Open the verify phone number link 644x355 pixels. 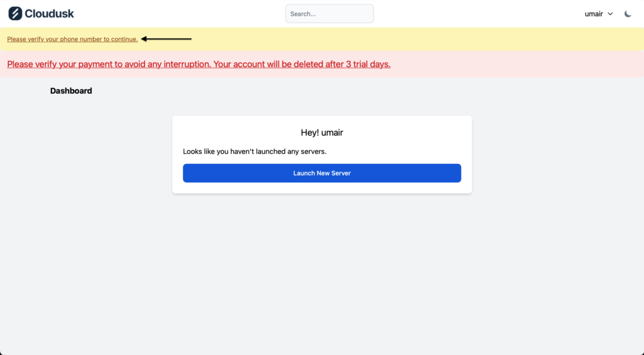72,39
